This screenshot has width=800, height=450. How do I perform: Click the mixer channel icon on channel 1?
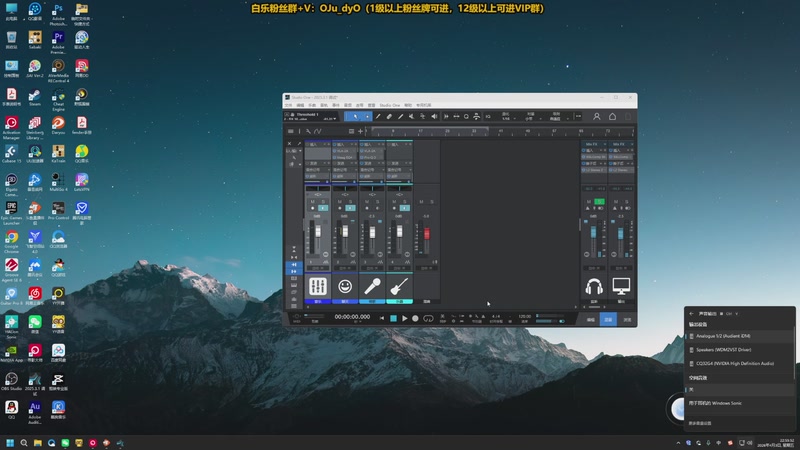pos(317,286)
